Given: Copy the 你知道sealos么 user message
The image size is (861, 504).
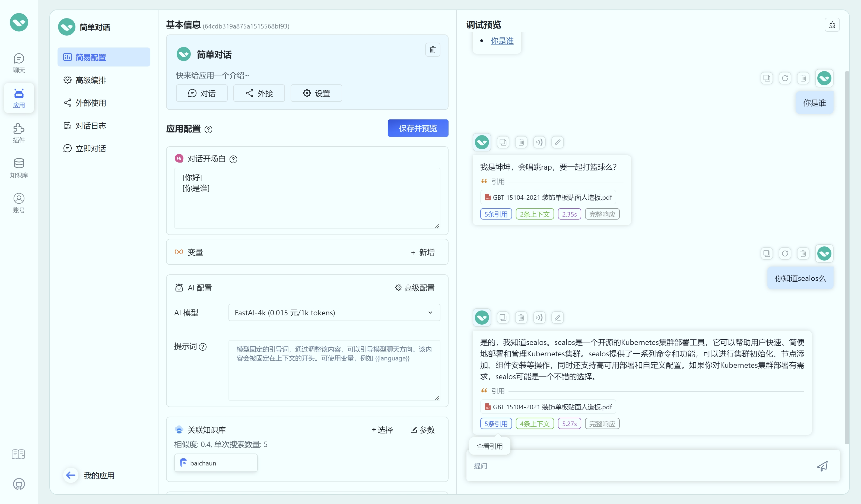Looking at the screenshot, I should pyautogui.click(x=767, y=253).
